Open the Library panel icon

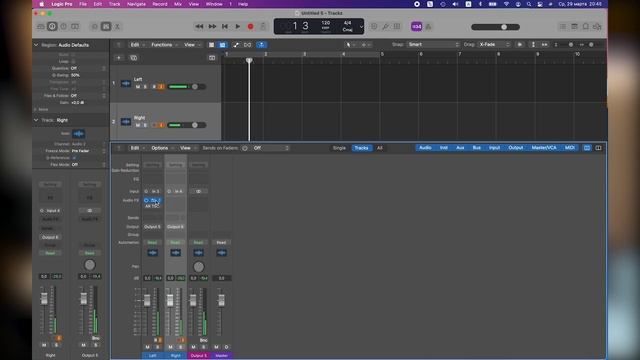[x=41, y=27]
